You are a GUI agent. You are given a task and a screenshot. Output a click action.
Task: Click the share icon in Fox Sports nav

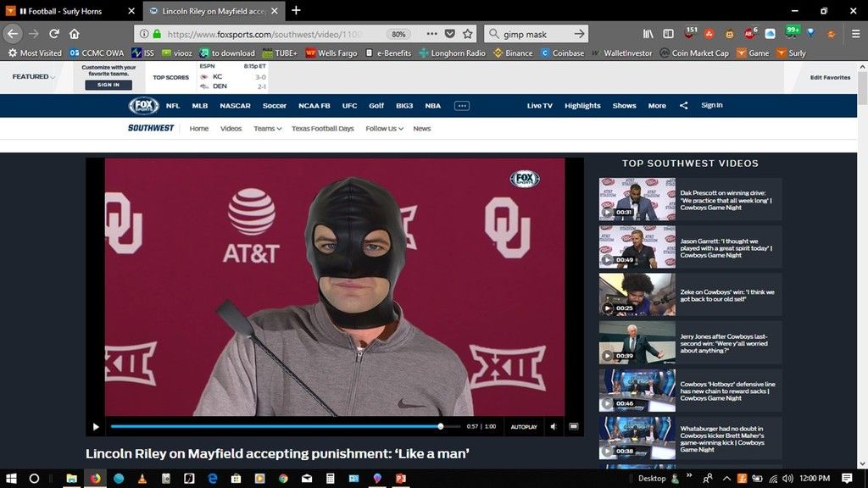[x=683, y=106]
